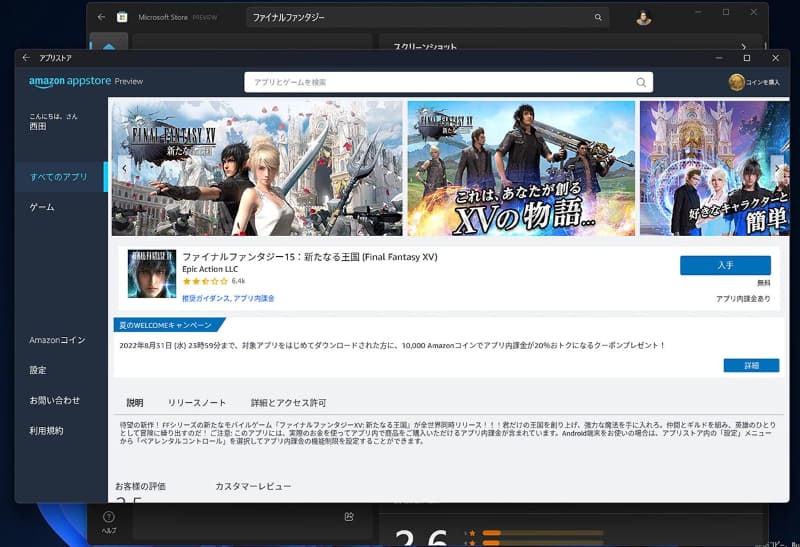
Task: Open first Final Fantasy XV banner screenshot
Action: click(257, 168)
